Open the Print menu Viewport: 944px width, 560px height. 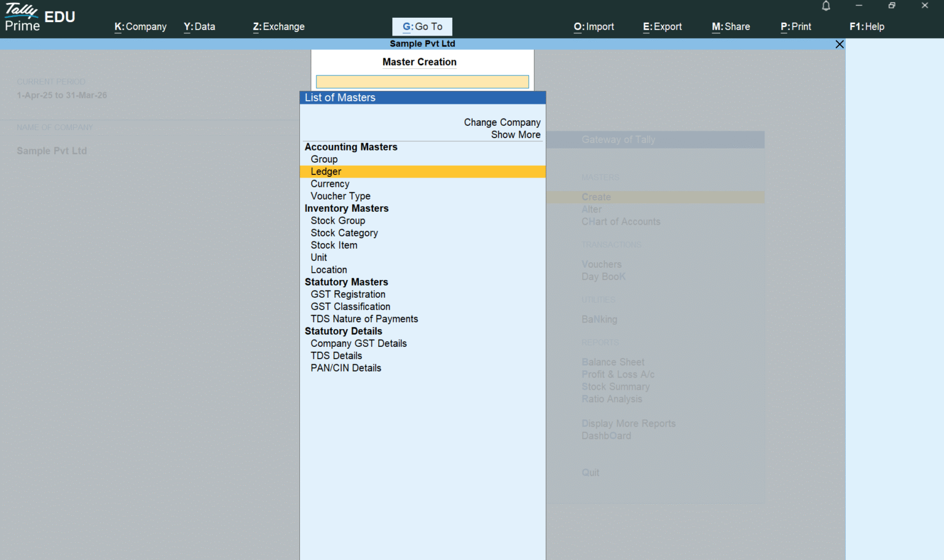click(x=795, y=26)
